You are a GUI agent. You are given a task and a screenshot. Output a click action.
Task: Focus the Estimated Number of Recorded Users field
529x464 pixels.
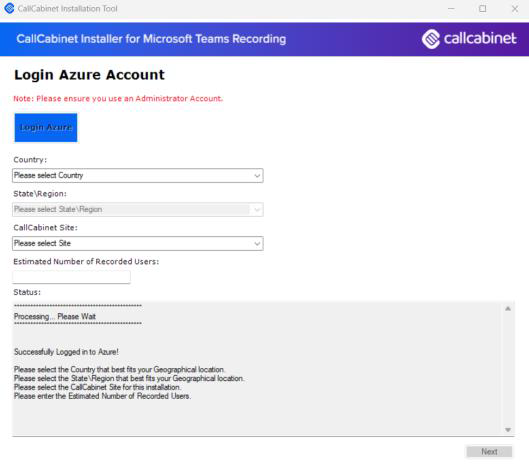coord(72,277)
